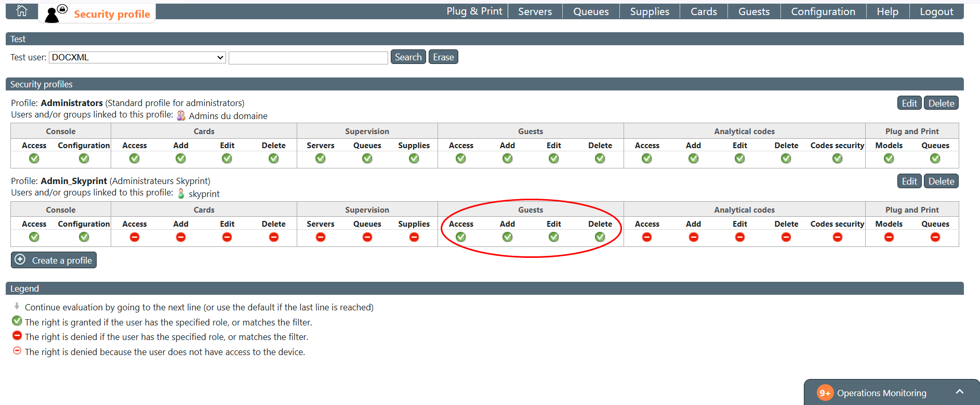Click Admin_Skyprint Plug and Print Models denied icon
The height and width of the screenshot is (405, 980).
[889, 237]
